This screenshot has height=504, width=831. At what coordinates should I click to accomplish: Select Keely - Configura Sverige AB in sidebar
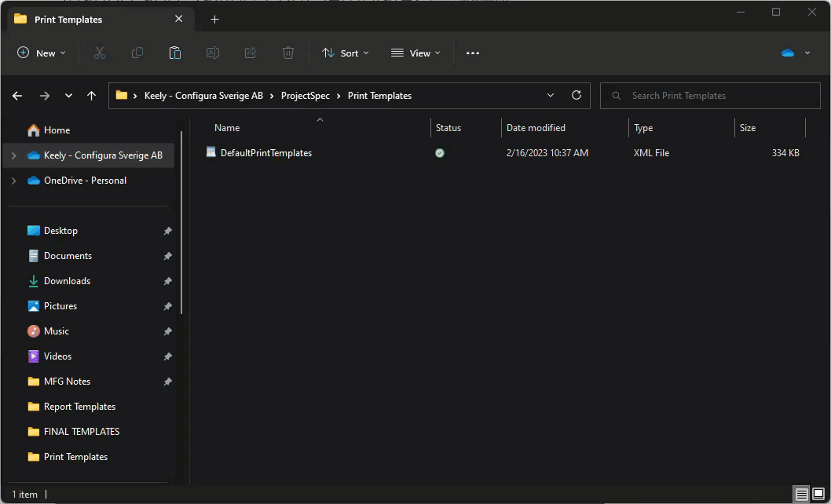tap(103, 155)
